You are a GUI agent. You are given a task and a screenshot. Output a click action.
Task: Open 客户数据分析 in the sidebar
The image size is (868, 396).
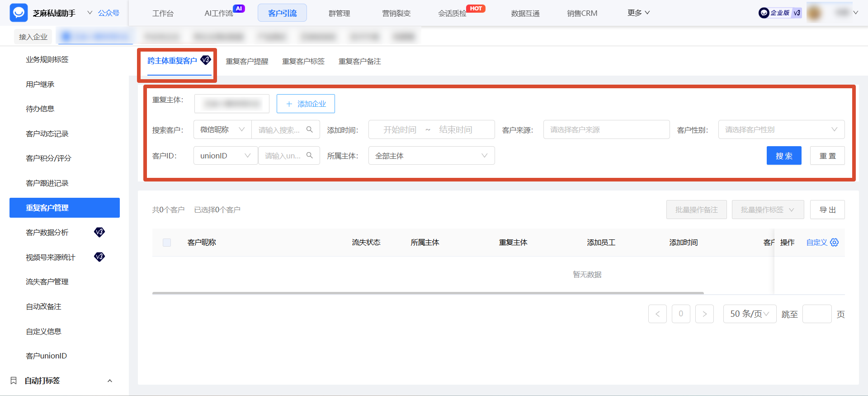click(47, 232)
